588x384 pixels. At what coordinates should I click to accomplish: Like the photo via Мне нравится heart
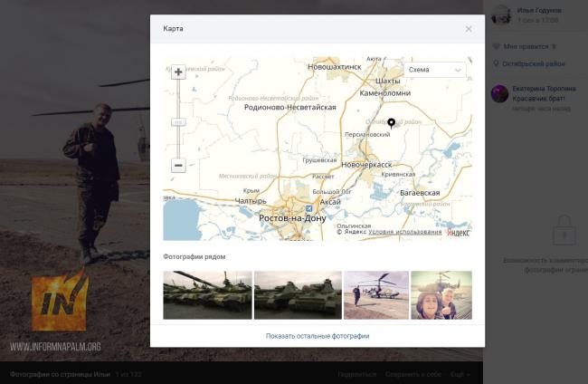pos(496,46)
